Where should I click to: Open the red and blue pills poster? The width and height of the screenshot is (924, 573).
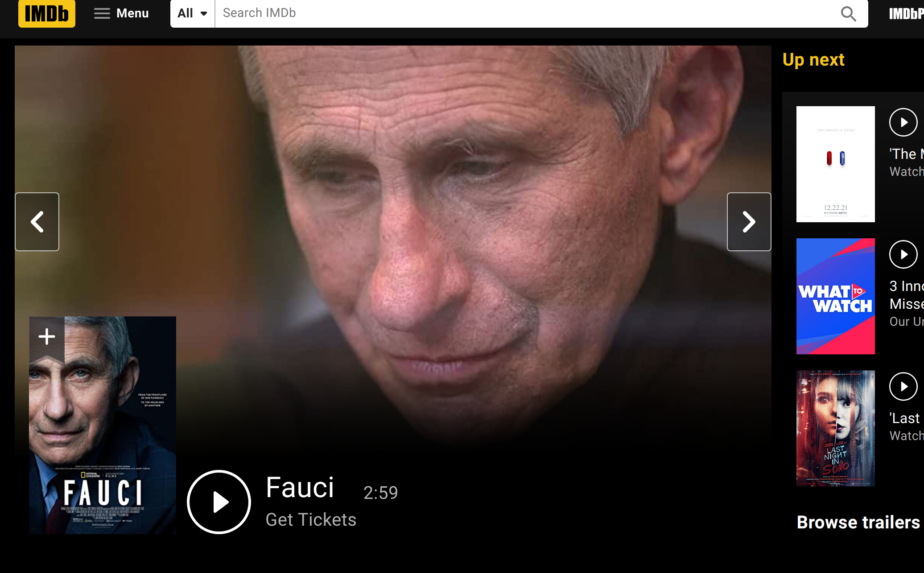click(x=836, y=164)
